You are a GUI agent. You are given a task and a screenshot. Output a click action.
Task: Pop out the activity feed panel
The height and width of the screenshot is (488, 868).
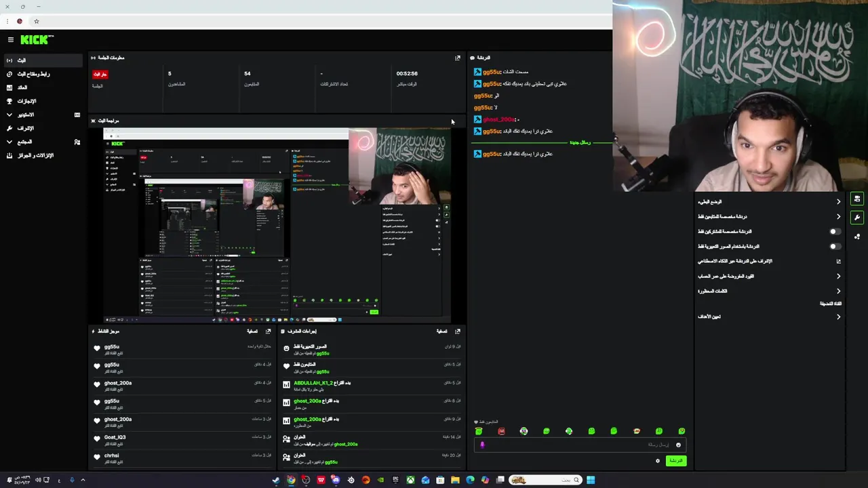[268, 331]
